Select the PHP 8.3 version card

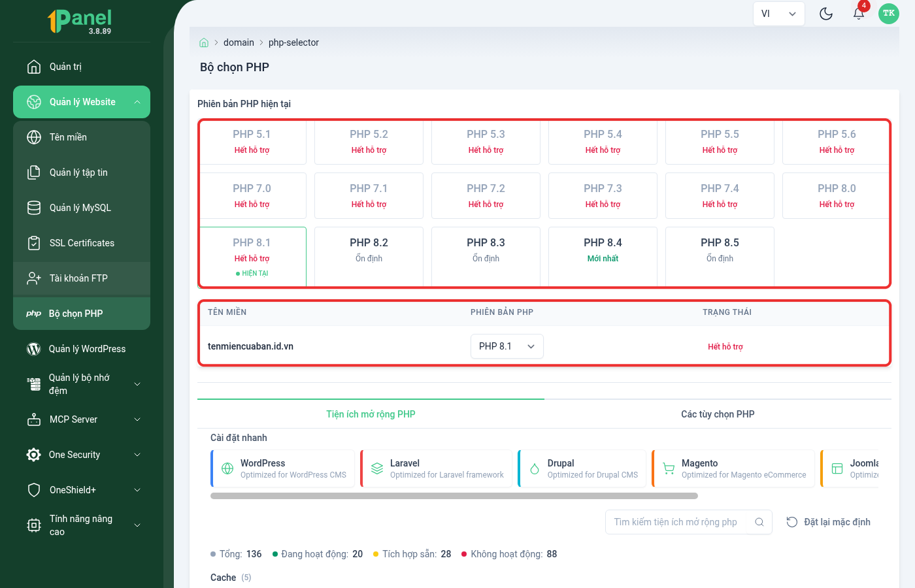[486, 256]
